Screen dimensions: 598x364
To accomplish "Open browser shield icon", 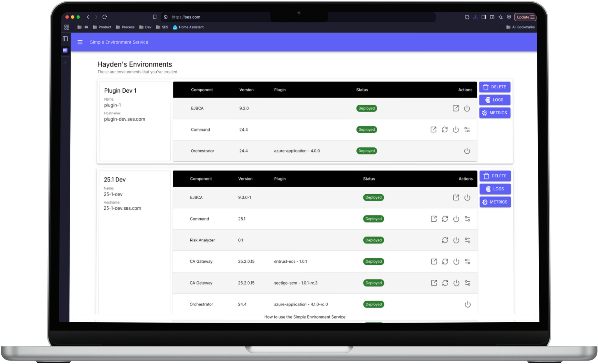I will coord(509,17).
